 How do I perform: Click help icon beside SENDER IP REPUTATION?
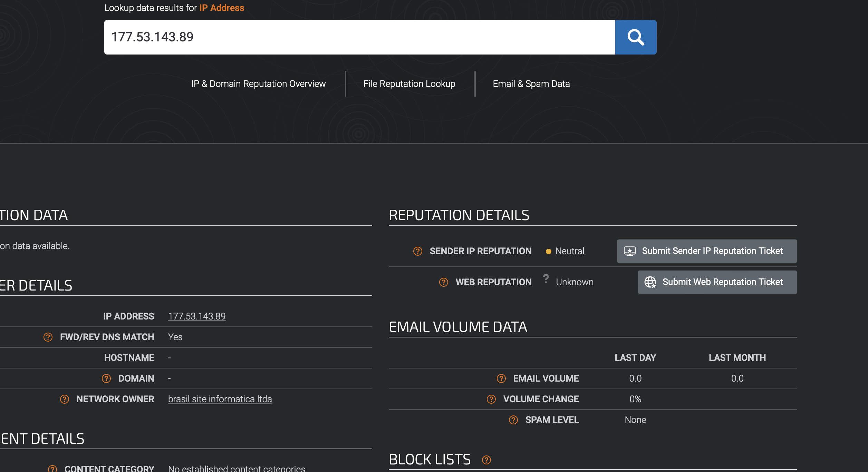(418, 251)
